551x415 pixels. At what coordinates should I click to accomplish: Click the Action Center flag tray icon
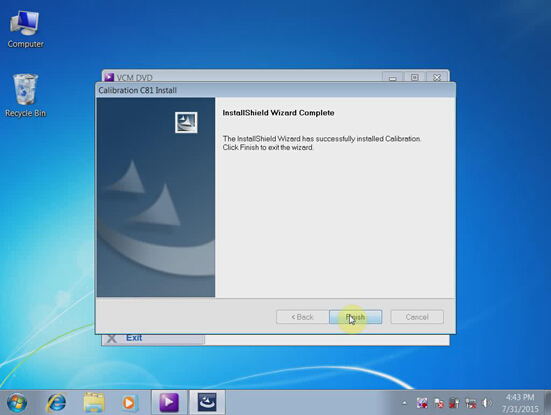click(438, 403)
